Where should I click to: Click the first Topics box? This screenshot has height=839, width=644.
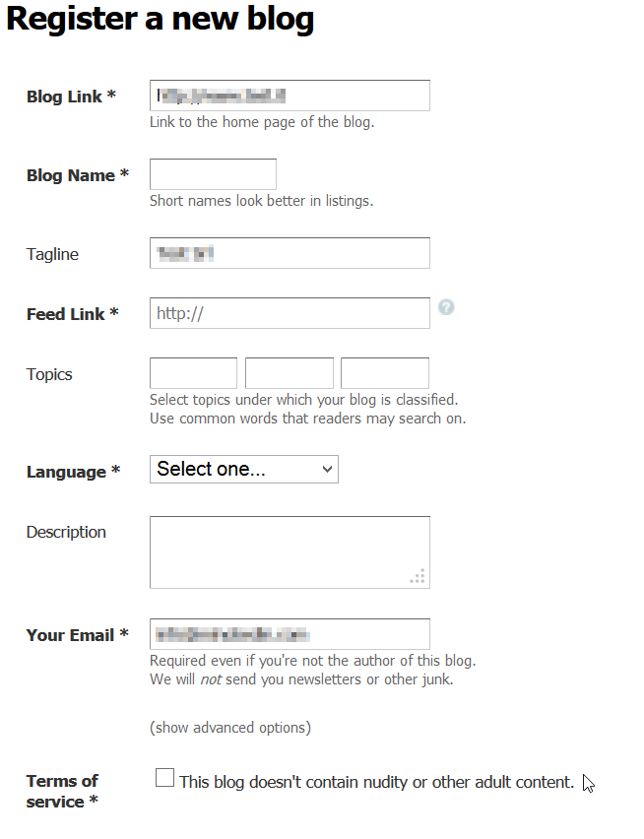193,373
